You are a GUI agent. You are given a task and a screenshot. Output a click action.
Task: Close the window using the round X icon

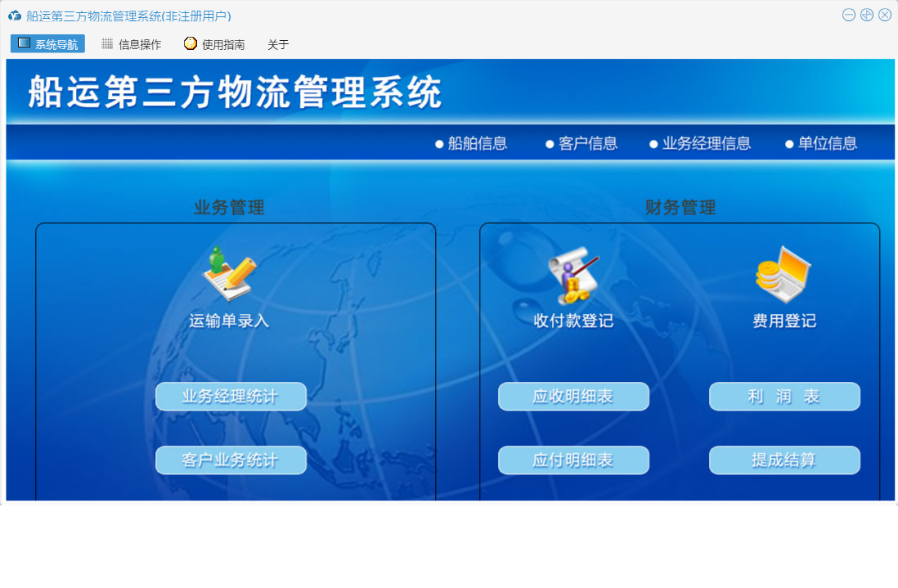(x=886, y=15)
